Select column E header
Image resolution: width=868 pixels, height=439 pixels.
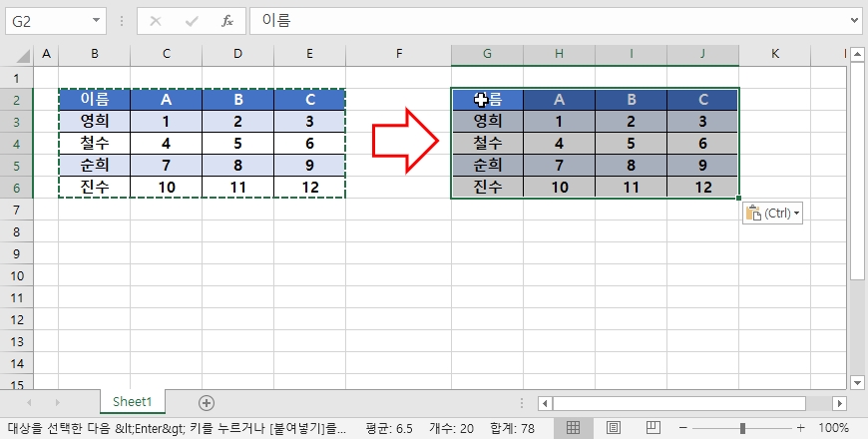(x=309, y=54)
